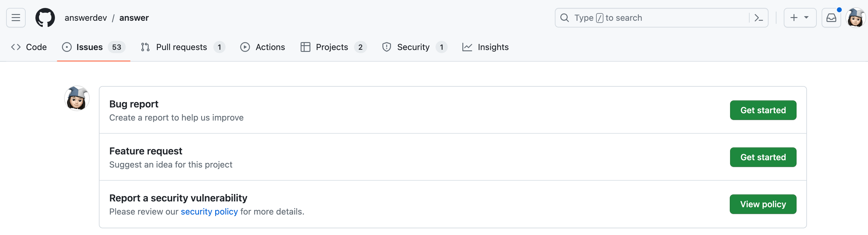Click the answerdev owner link

(85, 18)
